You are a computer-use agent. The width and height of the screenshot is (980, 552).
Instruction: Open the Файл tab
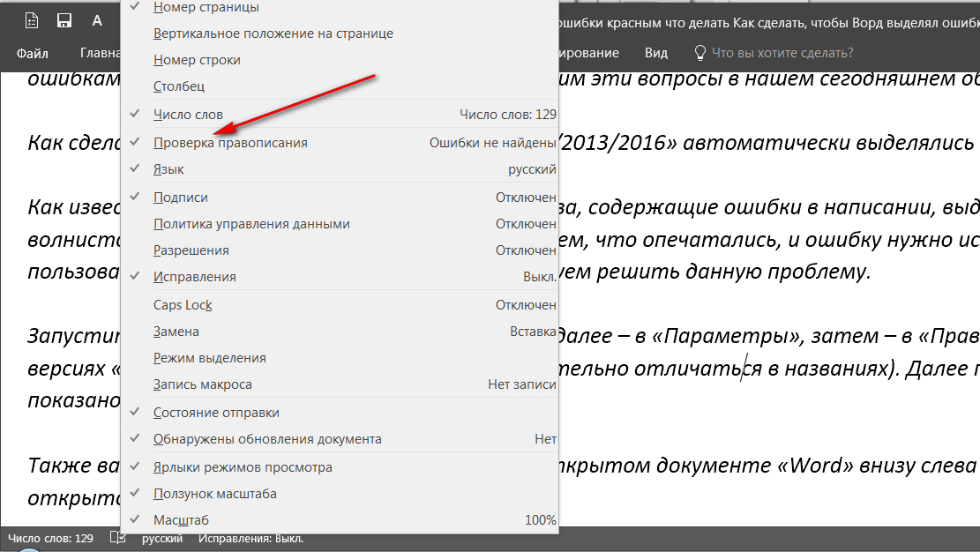(32, 53)
